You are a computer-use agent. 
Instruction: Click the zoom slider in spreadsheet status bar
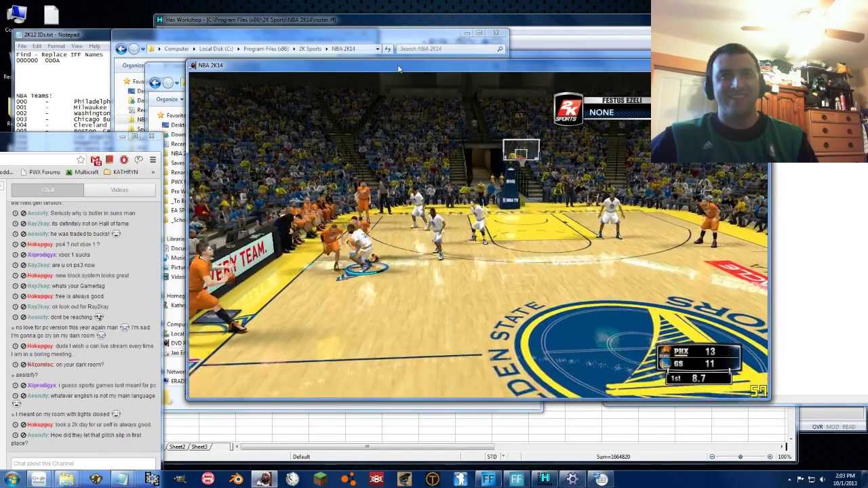pyautogui.click(x=740, y=457)
